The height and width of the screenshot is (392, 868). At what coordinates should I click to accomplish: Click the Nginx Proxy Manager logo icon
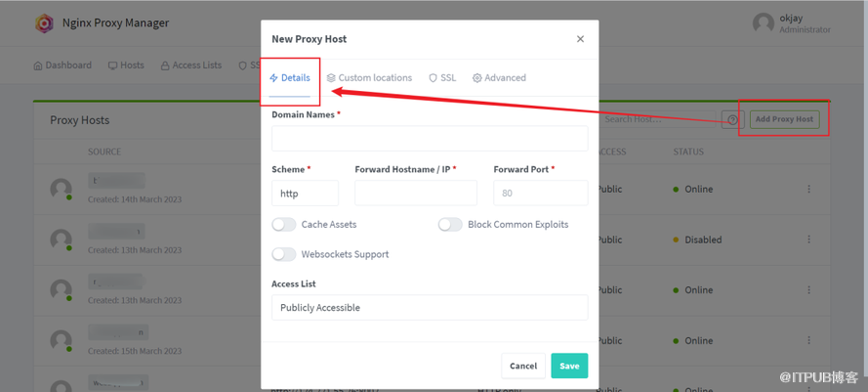[45, 23]
